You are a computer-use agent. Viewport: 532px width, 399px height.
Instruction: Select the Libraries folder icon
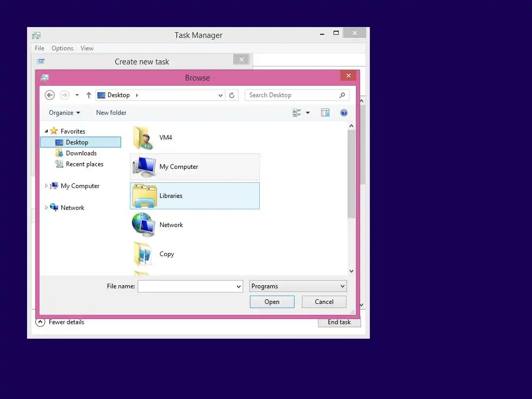(144, 196)
